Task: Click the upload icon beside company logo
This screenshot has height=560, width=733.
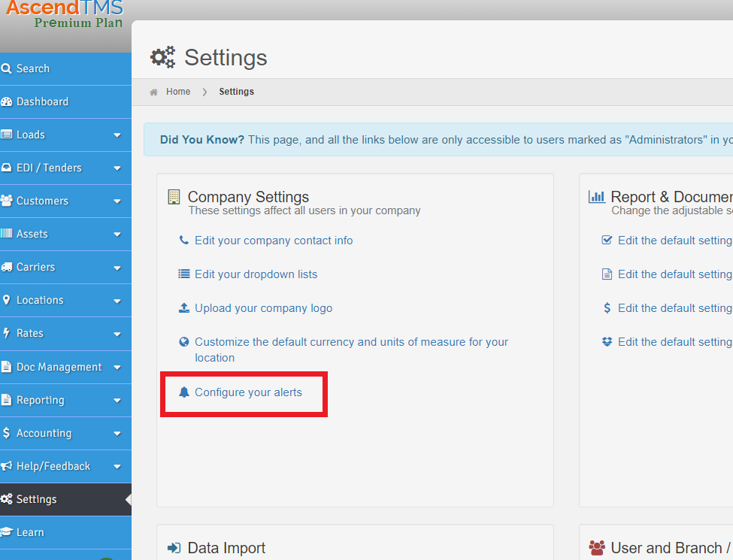Action: [x=184, y=307]
